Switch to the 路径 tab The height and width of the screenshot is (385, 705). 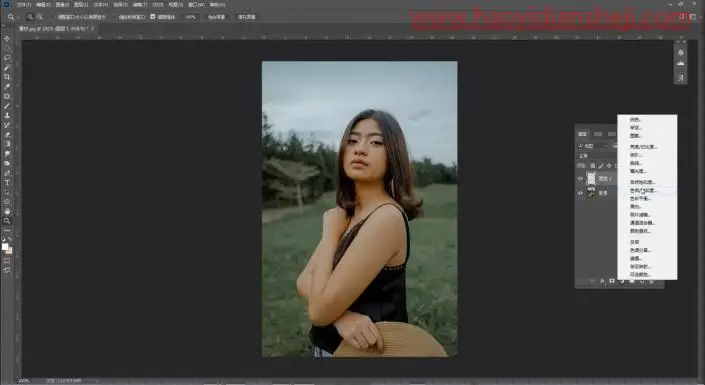(x=612, y=134)
